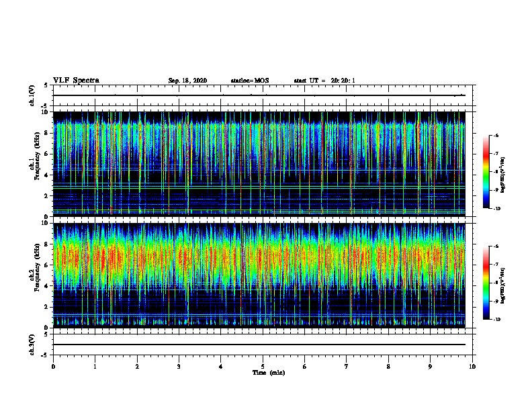Click the '4' kHz tick of ch.2 spectrogram
The height and width of the screenshot is (411, 532).
pyautogui.click(x=47, y=286)
